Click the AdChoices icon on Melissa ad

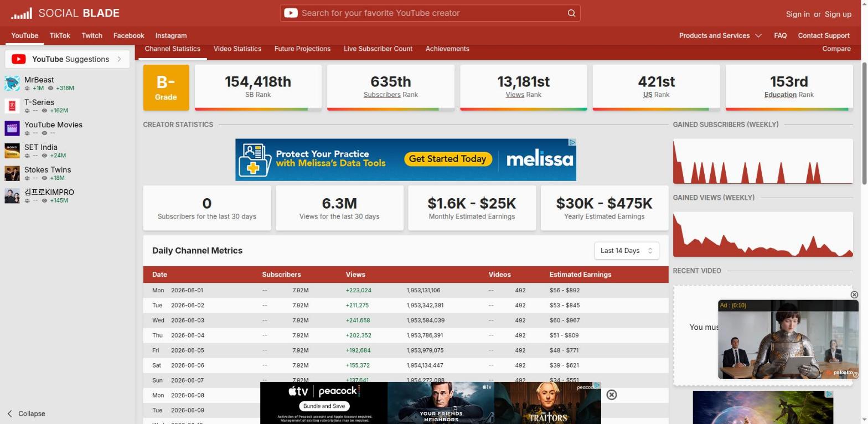(572, 142)
